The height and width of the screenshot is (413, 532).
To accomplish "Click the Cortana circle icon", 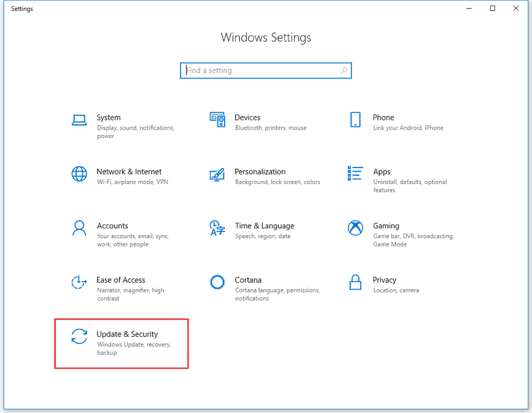I will coord(217,282).
